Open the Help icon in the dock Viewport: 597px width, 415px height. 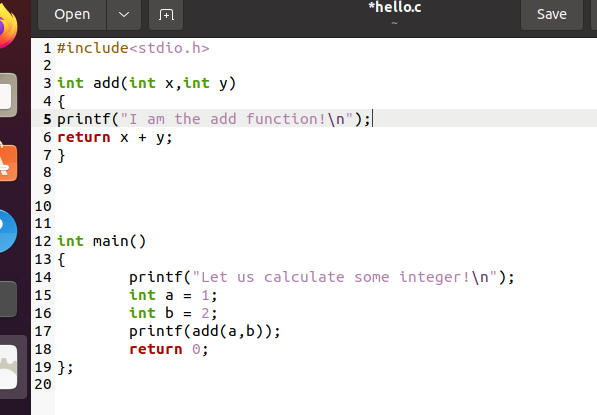(8, 231)
